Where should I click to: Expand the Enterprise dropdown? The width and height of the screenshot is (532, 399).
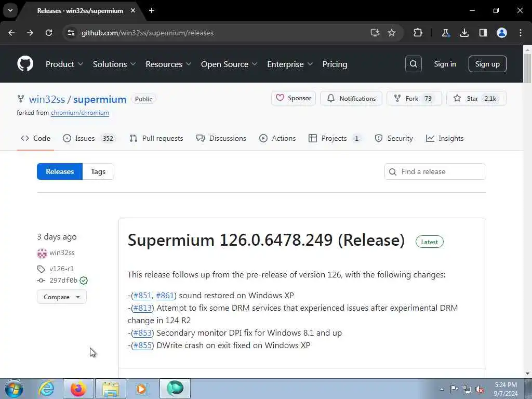click(x=290, y=64)
